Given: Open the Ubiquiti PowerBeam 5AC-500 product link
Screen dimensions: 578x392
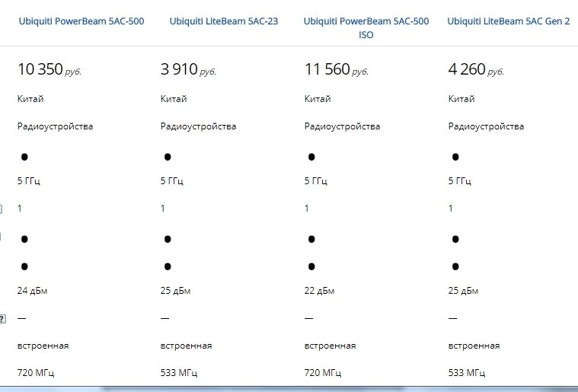Looking at the screenshot, I should (x=81, y=21).
